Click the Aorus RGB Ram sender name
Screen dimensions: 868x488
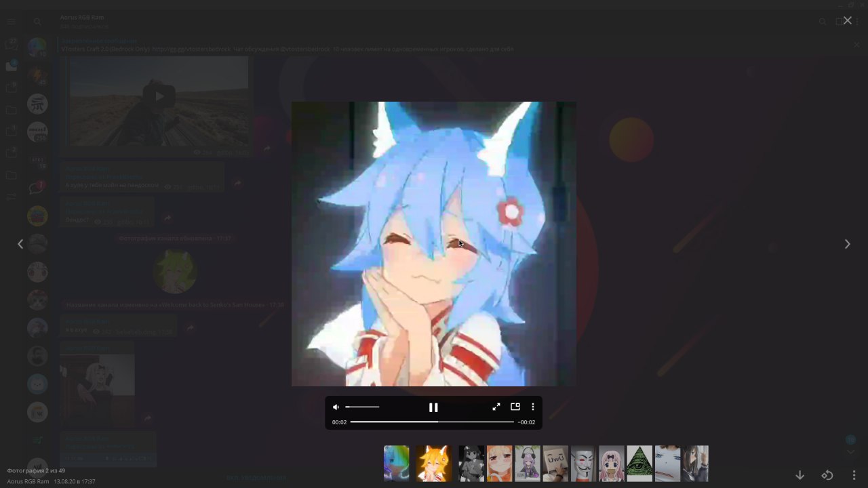coord(28,481)
